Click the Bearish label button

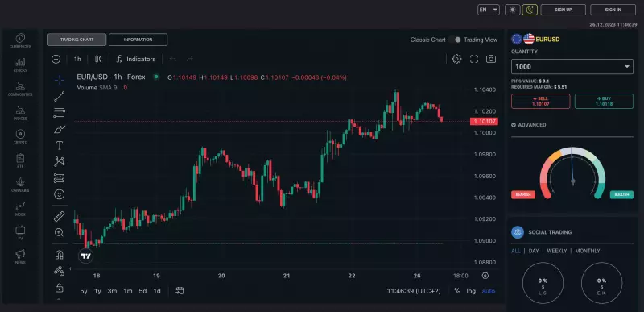click(523, 195)
